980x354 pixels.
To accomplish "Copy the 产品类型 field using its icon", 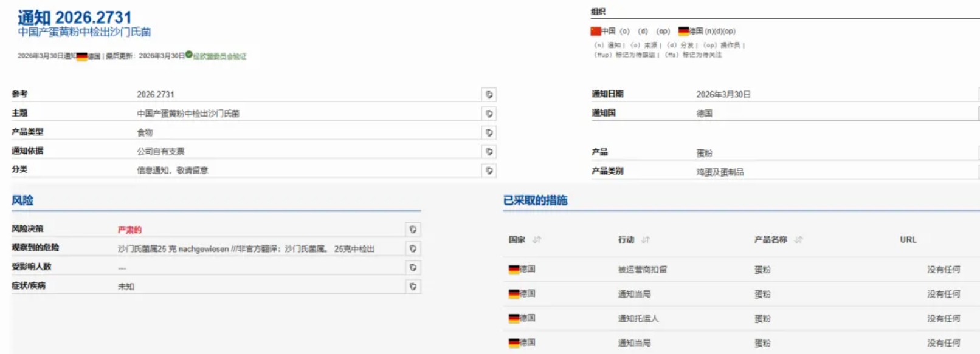I will point(489,132).
